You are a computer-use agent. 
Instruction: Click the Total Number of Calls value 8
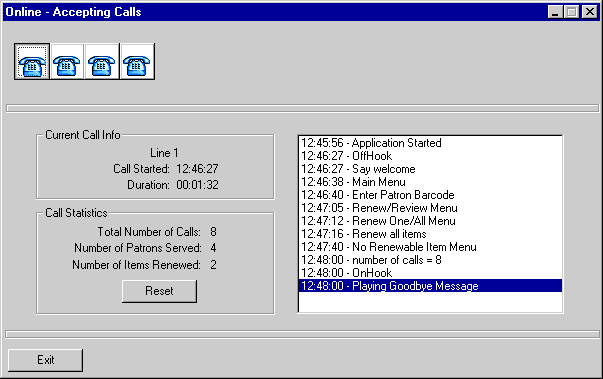pos(213,232)
